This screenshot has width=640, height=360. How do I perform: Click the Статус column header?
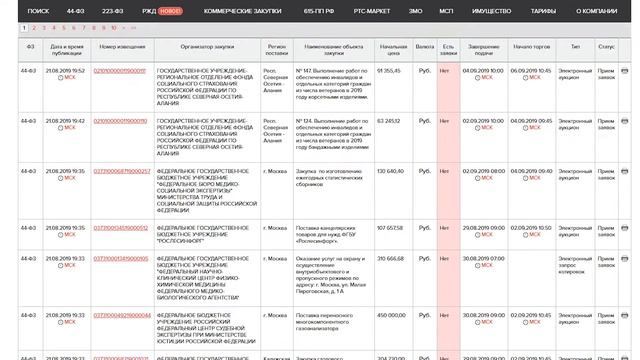pos(607,50)
